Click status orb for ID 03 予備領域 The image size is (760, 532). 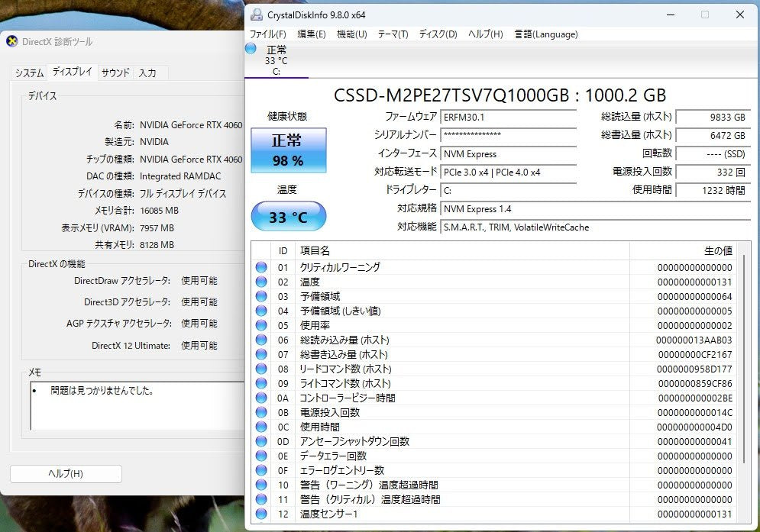point(261,296)
